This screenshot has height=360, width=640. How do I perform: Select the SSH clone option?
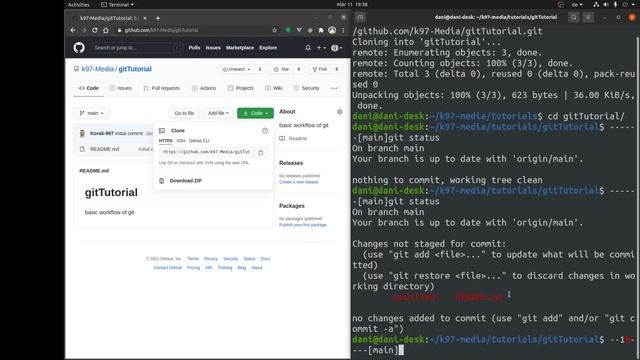pos(181,141)
